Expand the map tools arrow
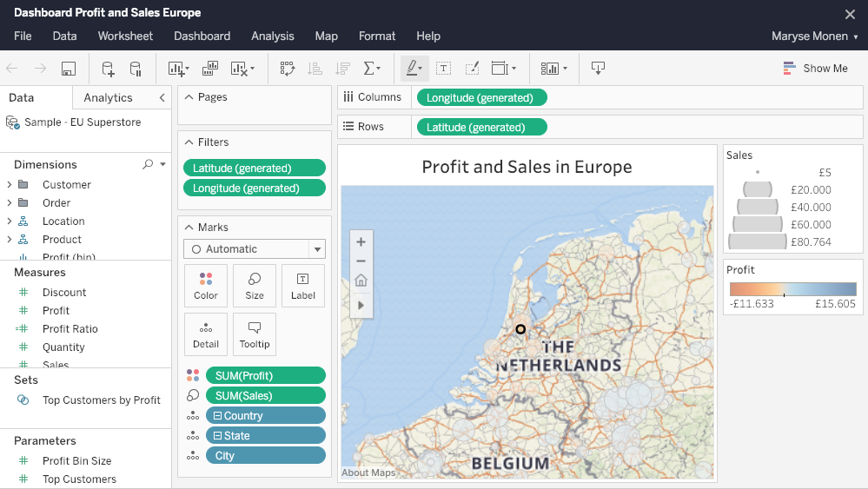This screenshot has height=489, width=868. pyautogui.click(x=361, y=305)
